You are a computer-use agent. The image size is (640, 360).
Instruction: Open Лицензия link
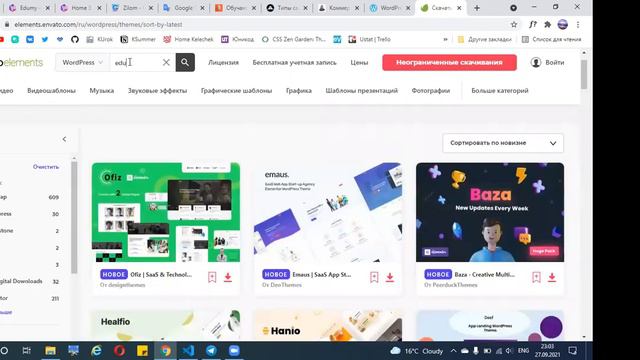coord(223,62)
